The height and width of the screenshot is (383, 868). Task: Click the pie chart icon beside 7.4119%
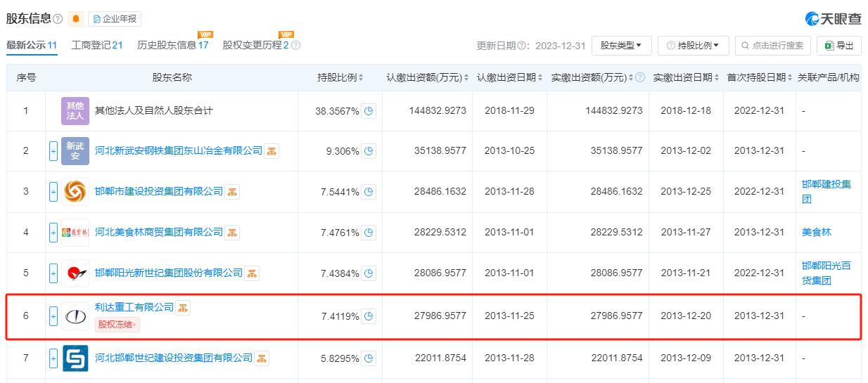click(369, 316)
